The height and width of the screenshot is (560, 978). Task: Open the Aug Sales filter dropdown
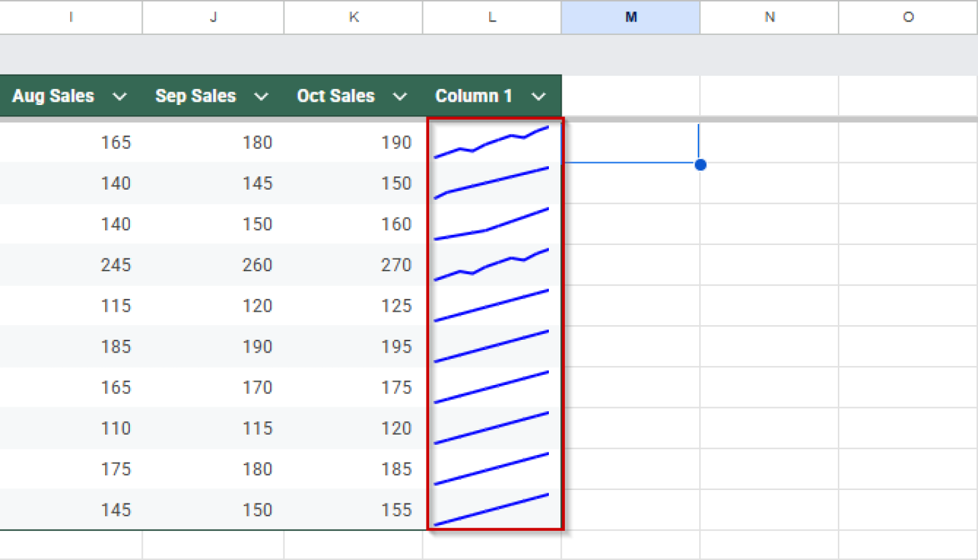point(120,96)
